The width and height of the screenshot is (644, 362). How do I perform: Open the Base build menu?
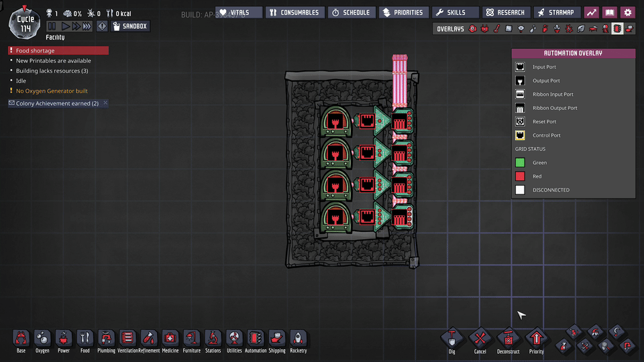point(21,341)
